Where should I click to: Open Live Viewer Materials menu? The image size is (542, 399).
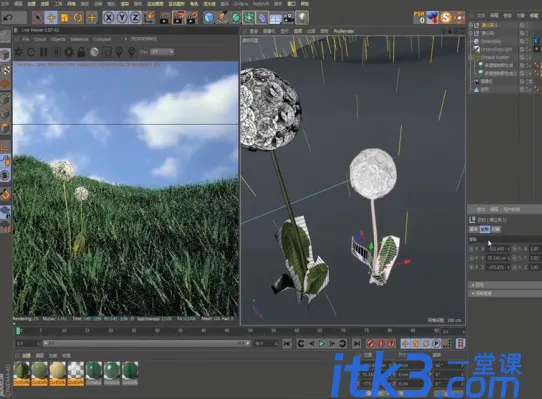tap(79, 39)
